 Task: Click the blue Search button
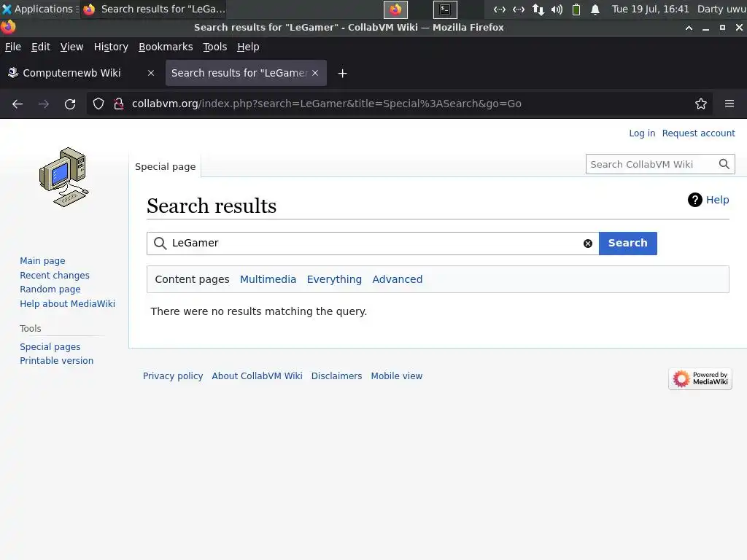coord(628,244)
